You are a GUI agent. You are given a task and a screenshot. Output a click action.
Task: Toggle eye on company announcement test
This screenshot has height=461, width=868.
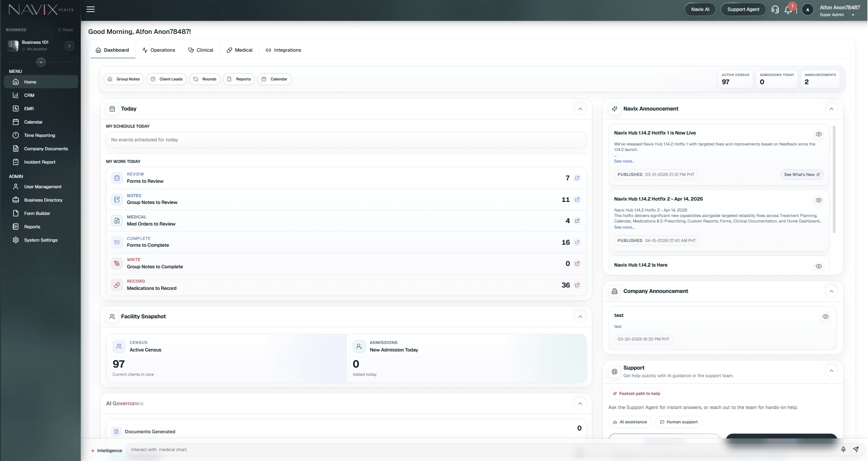pos(826,317)
